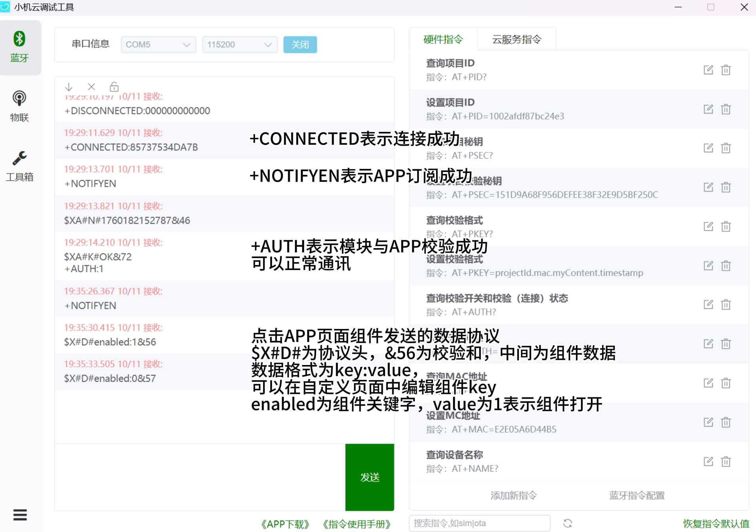Switch to the IoT (物联) sidebar section
This screenshot has height=532, width=756.
[20, 106]
